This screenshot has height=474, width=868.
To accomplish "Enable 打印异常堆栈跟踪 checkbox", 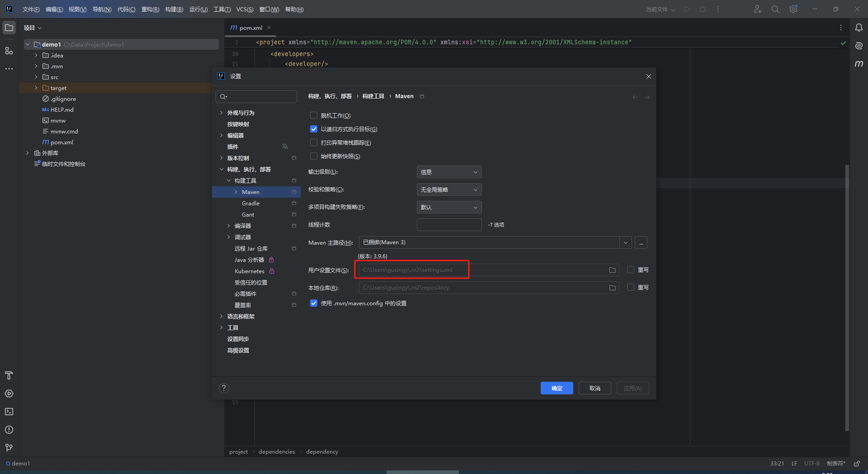I will tap(314, 142).
